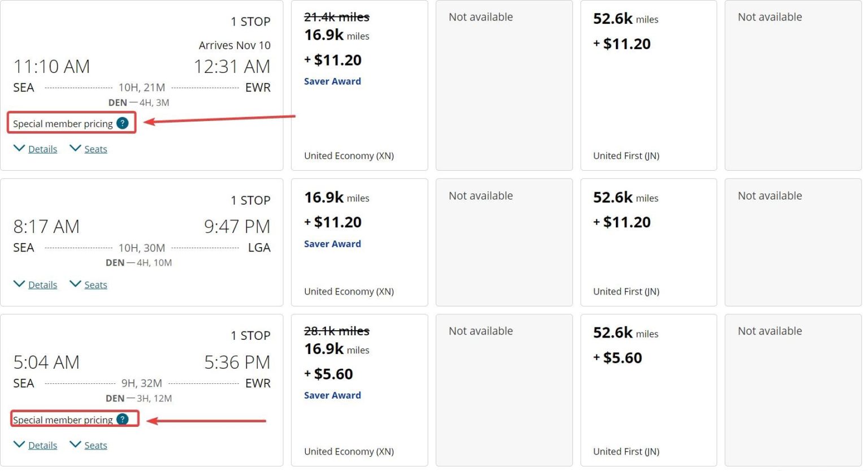
Task: Expand Details for the 5:04 AM flight
Action: 41,444
